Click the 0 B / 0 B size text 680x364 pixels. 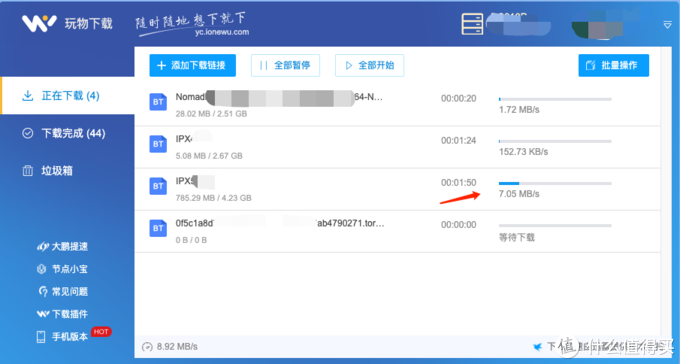[191, 240]
